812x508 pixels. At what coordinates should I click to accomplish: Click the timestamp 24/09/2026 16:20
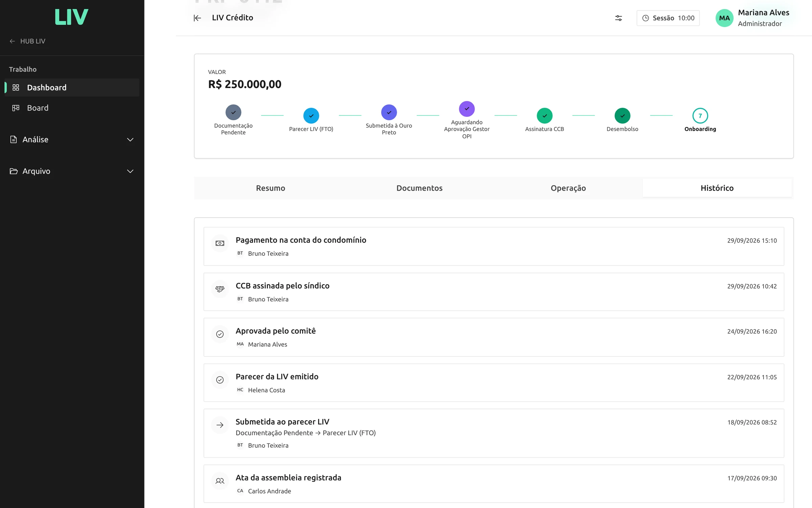[752, 331]
